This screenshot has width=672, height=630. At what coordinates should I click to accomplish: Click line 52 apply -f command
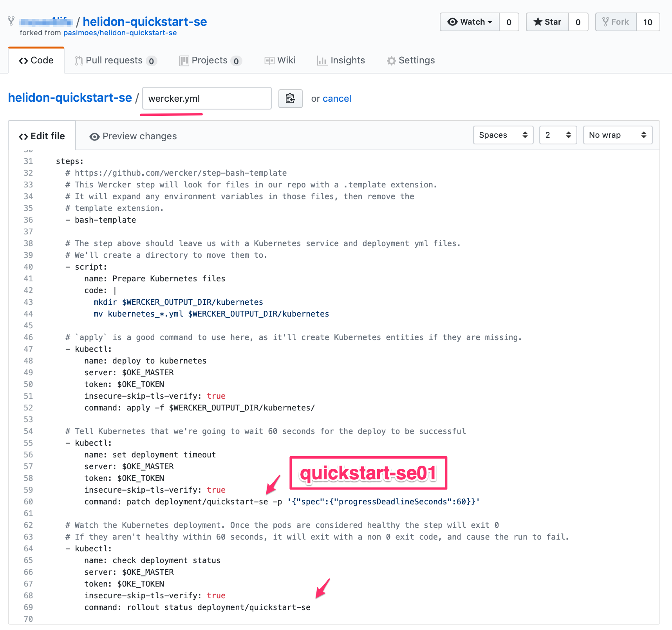(x=200, y=408)
